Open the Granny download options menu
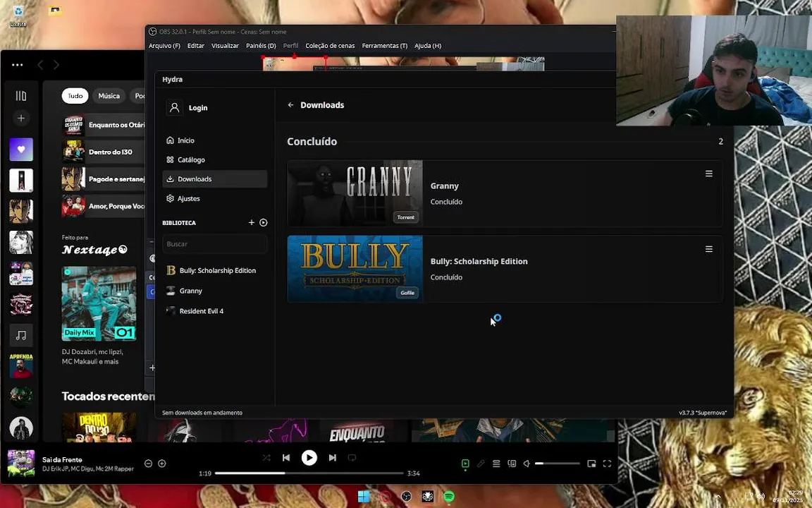 tap(709, 174)
